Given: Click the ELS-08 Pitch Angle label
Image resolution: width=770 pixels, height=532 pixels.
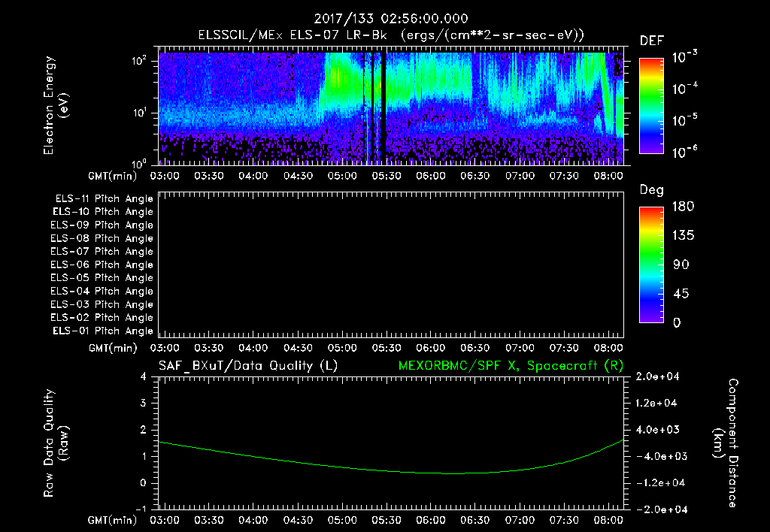Looking at the screenshot, I should coord(102,238).
